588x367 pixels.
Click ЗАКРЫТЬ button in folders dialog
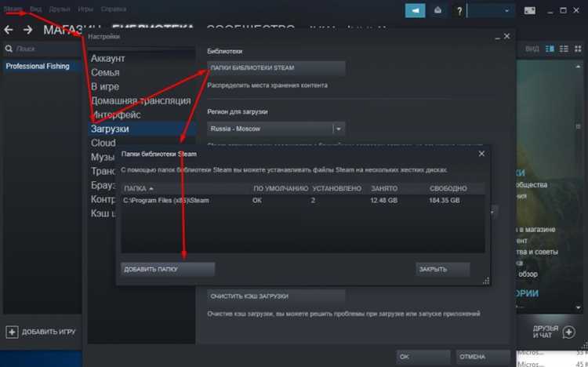(x=442, y=270)
